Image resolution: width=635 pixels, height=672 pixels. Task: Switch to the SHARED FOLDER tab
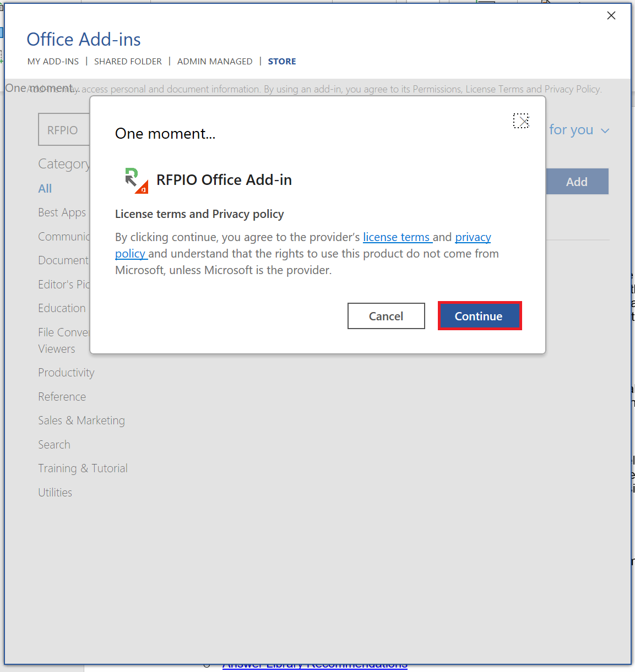tap(128, 61)
